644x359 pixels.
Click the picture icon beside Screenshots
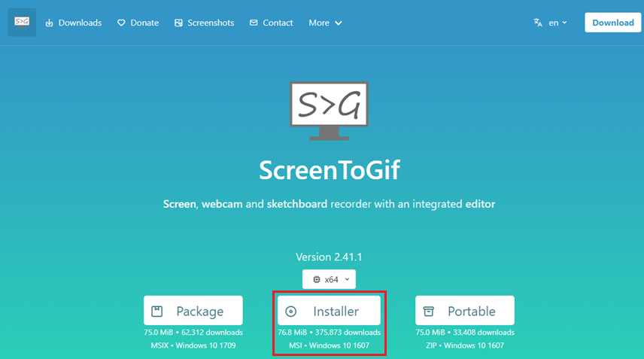pos(178,23)
